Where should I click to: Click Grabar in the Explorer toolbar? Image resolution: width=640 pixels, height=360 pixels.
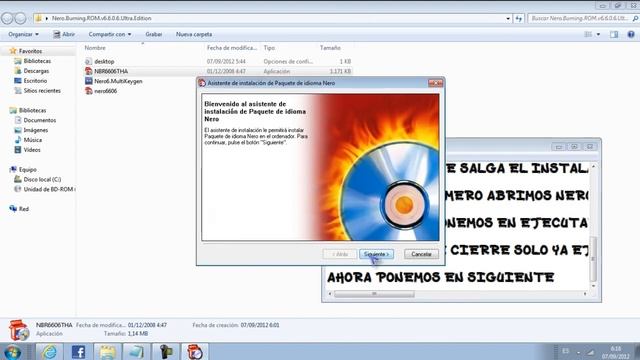pos(154,34)
